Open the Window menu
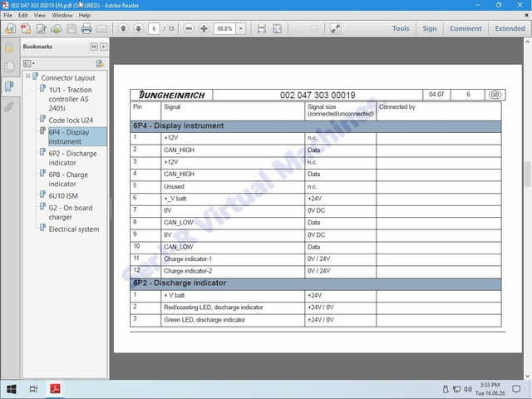Viewport: 532px width, 399px height. [x=62, y=15]
